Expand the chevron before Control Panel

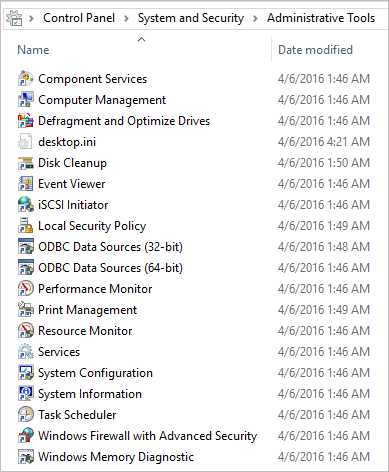click(31, 18)
